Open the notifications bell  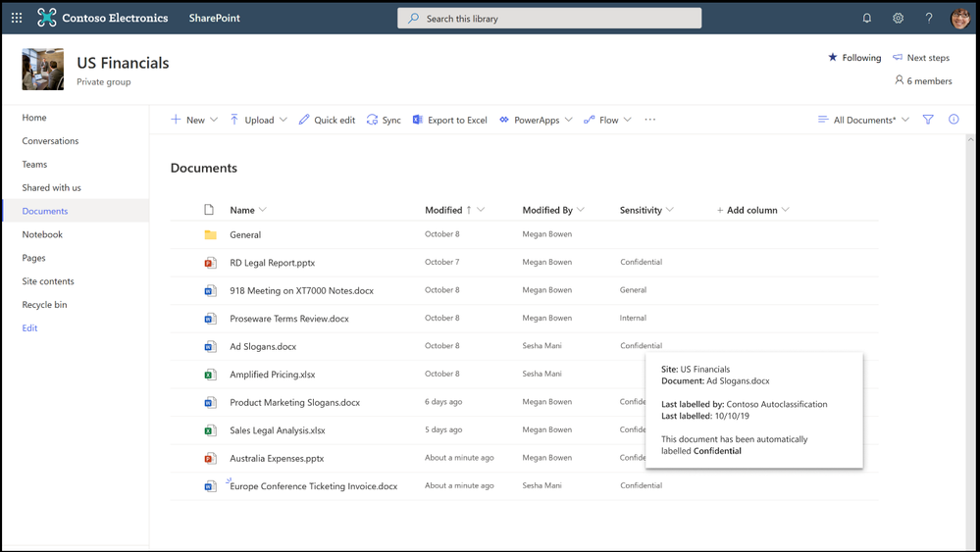pos(867,18)
